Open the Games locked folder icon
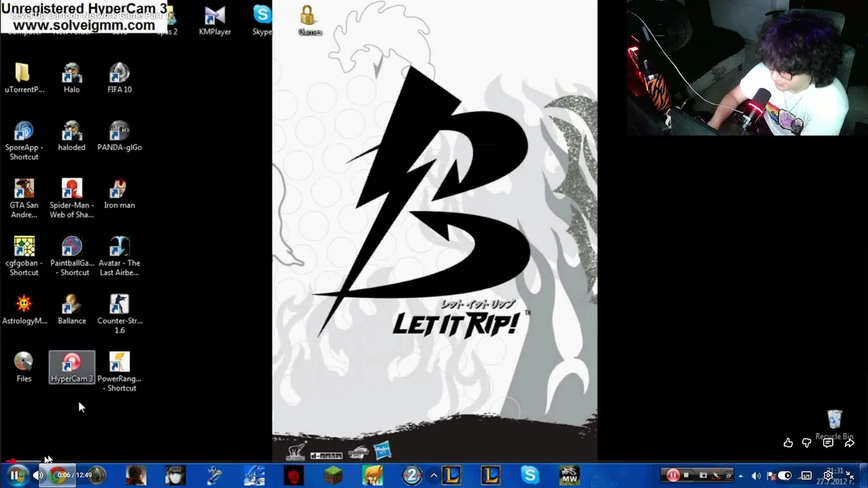 309,20
